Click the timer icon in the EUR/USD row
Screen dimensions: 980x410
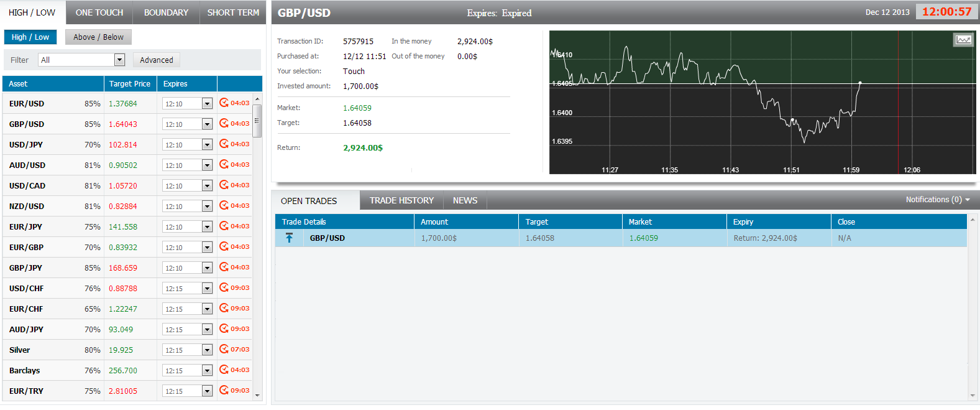tap(224, 103)
